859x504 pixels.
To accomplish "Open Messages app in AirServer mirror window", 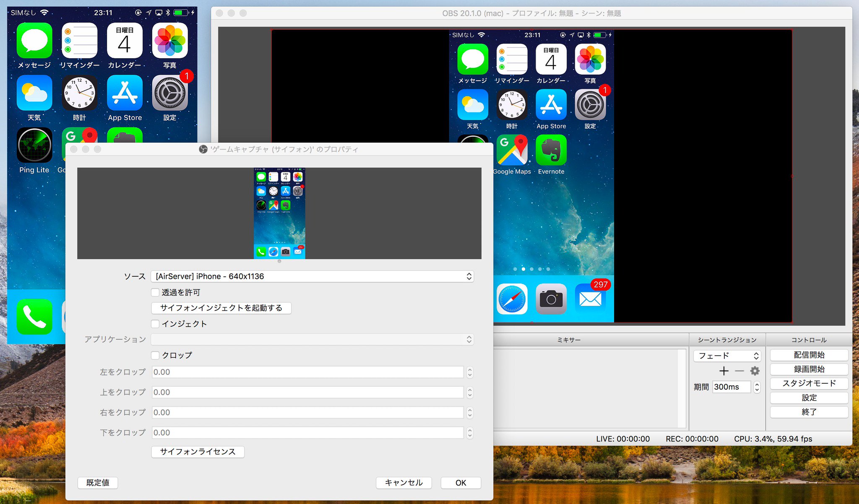I will [x=34, y=40].
